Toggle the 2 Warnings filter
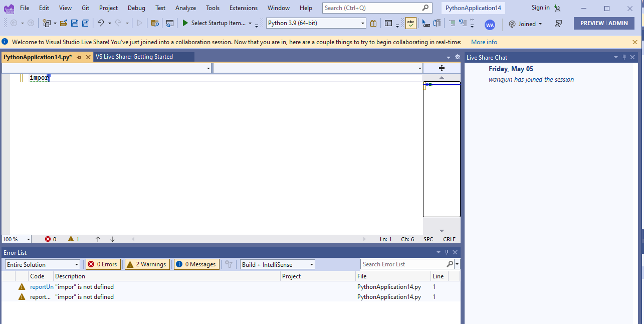Screen dimensions: 644x324 [147, 264]
